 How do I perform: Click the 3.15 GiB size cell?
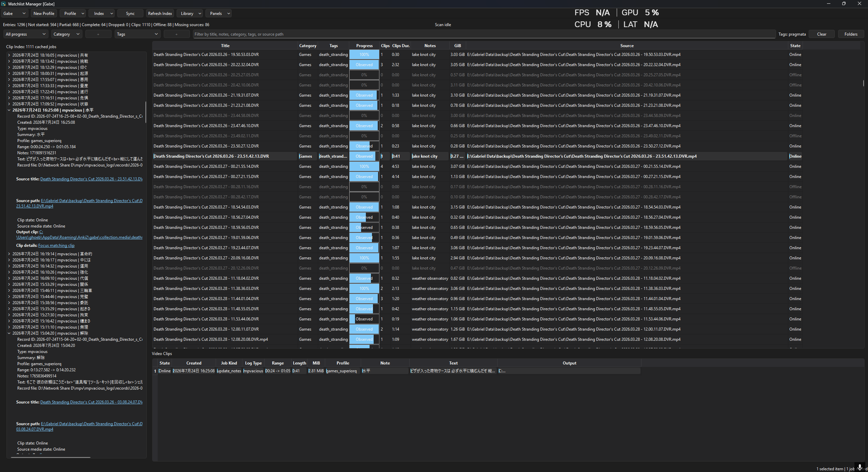coord(457,207)
